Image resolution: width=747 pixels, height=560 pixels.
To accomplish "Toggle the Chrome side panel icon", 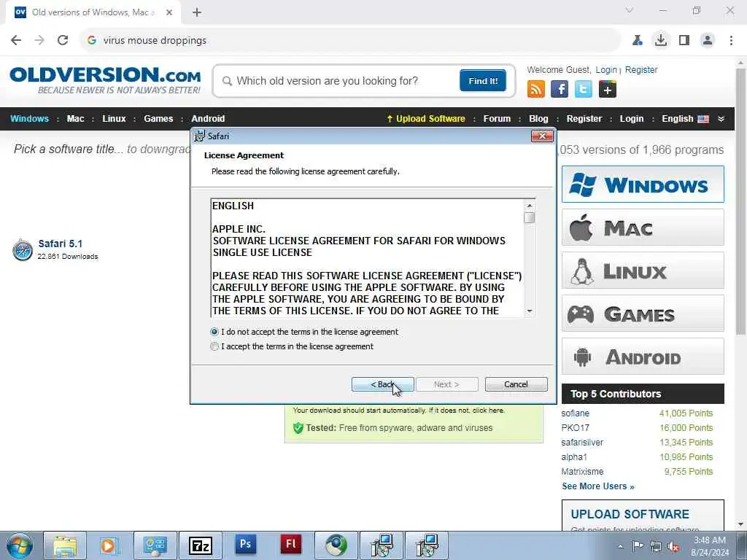I will coord(684,40).
